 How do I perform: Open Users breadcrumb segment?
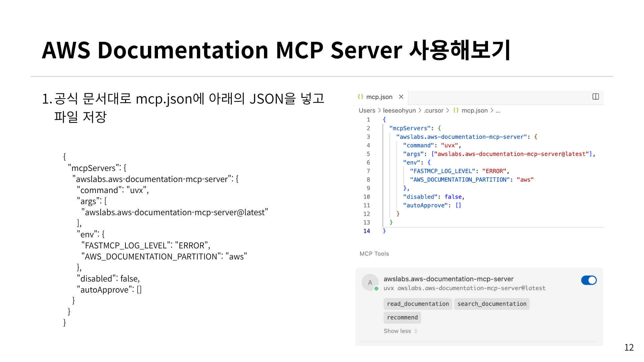[367, 111]
